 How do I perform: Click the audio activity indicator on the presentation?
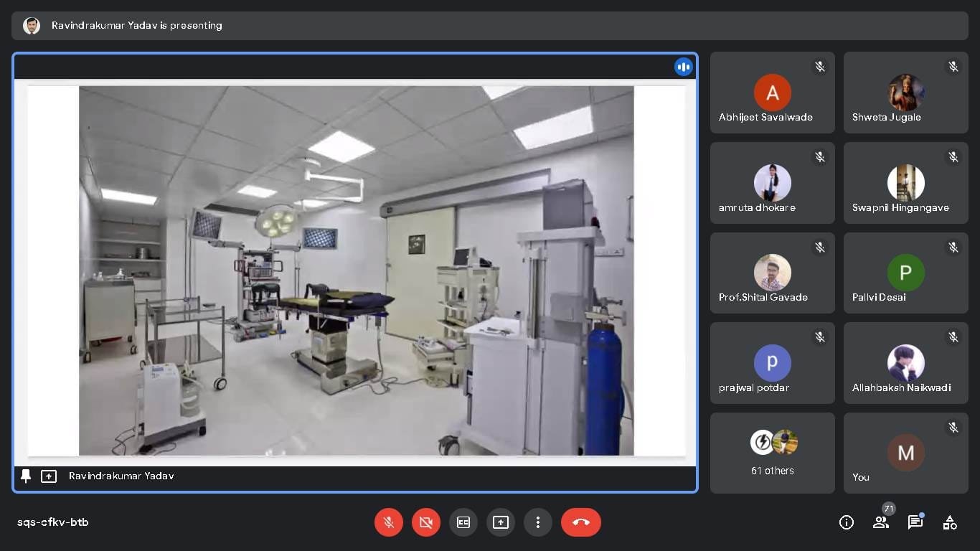(x=683, y=67)
